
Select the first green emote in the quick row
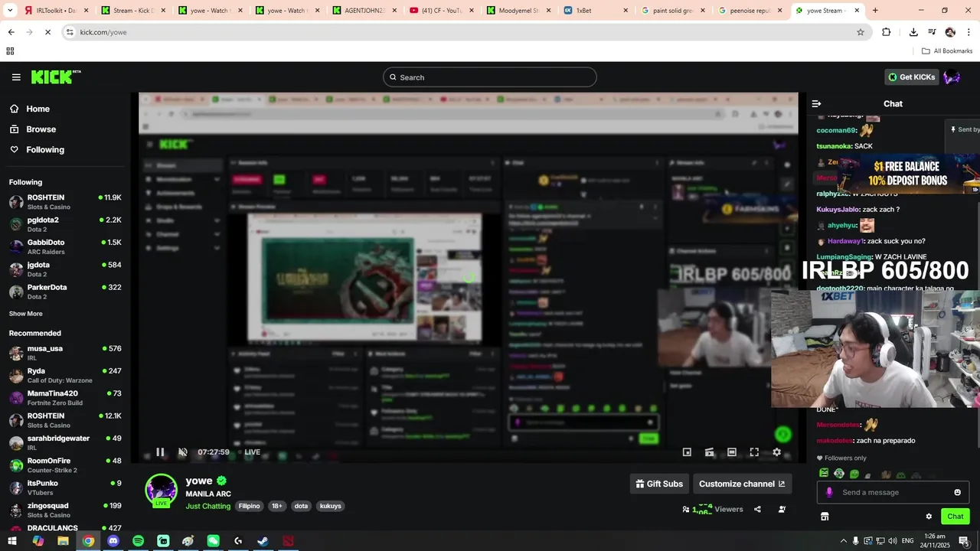coord(824,474)
